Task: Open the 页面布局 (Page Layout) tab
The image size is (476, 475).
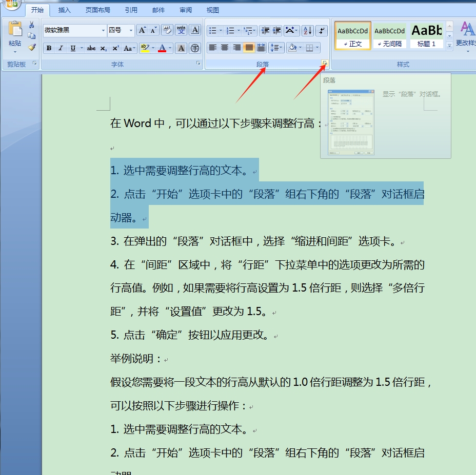Action: (98, 10)
